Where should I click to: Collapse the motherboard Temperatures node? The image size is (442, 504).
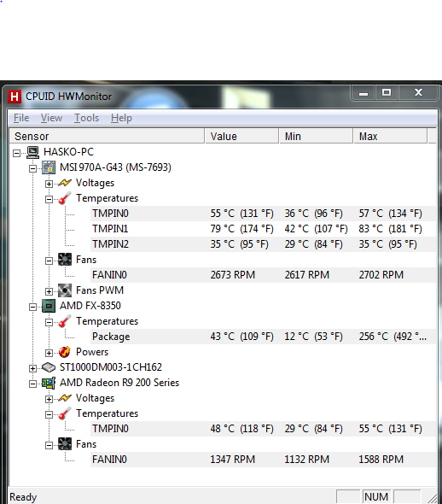[49, 199]
